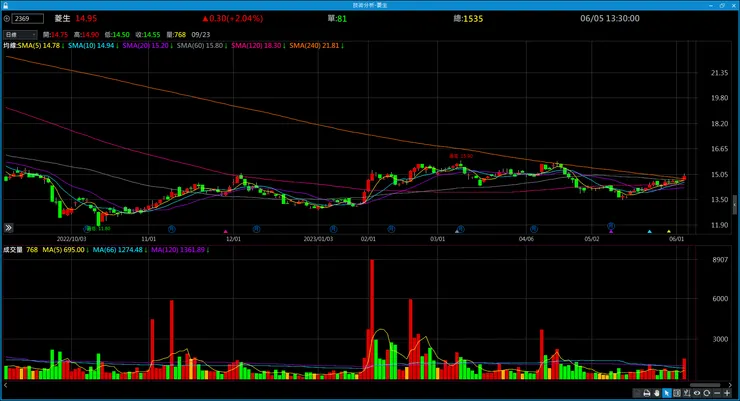Restore down the technical analysis window
Image resolution: width=740 pixels, height=401 pixels.
click(722, 5)
